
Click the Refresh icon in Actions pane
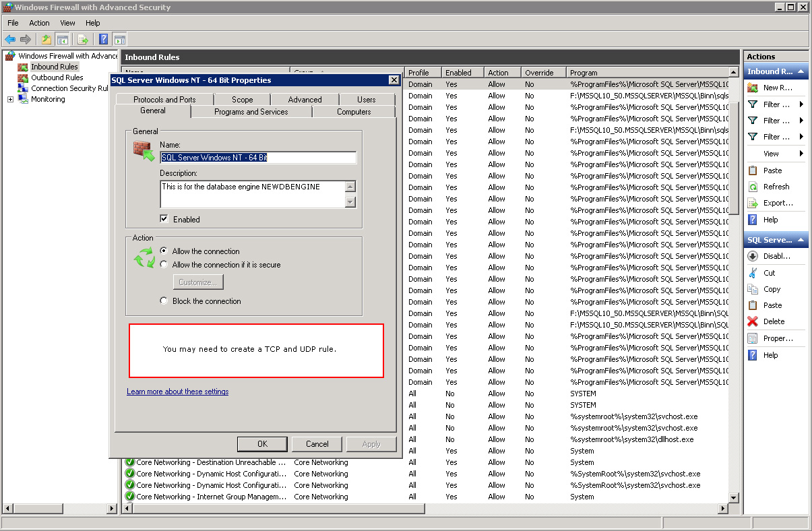pyautogui.click(x=753, y=187)
